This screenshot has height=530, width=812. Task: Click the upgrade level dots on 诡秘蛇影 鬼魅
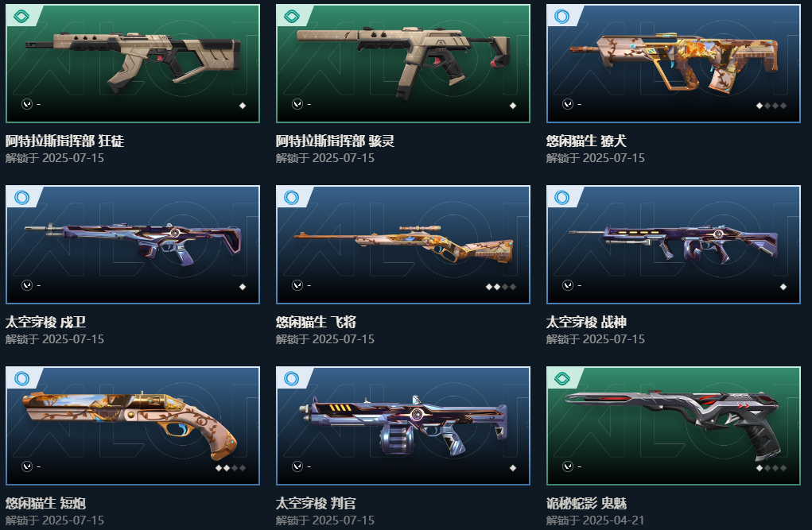[x=771, y=468]
